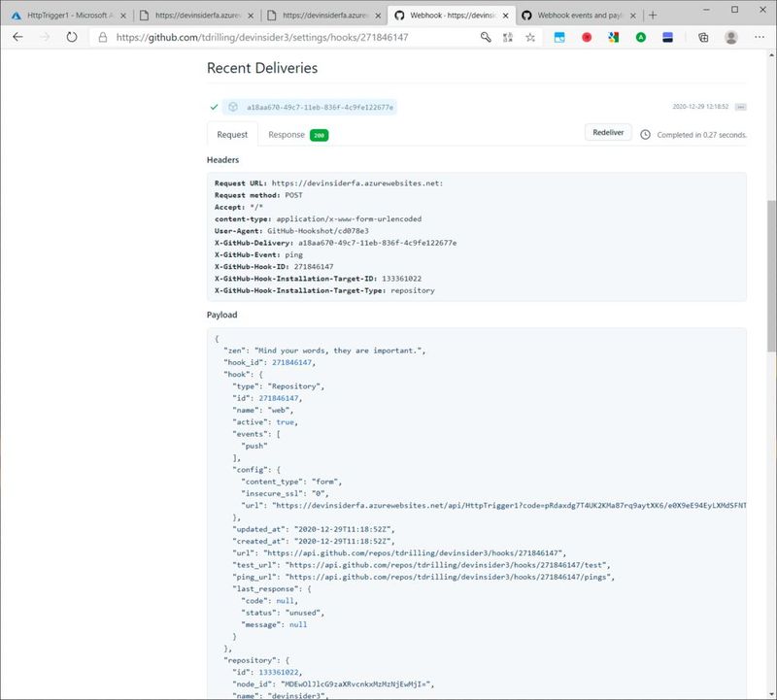This screenshot has width=777, height=700.
Task: Click the "ping_url" payload line
Action: click(x=423, y=577)
